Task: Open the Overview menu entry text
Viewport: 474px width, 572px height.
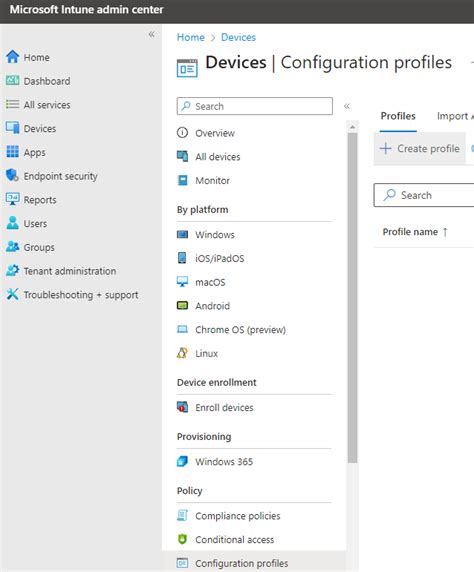Action: tap(215, 133)
